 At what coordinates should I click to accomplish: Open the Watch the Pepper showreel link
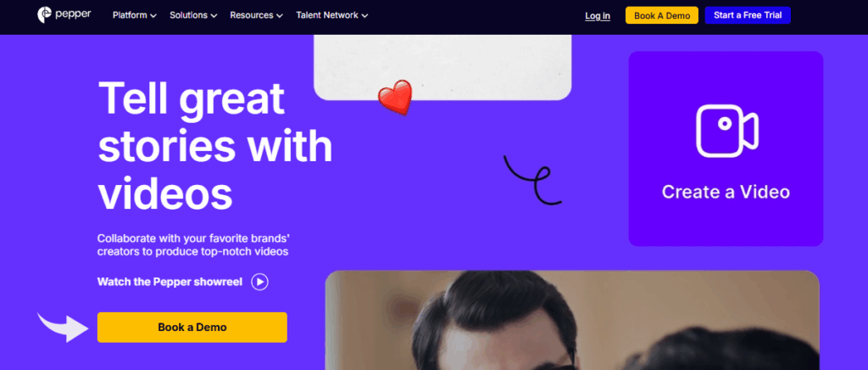[170, 282]
